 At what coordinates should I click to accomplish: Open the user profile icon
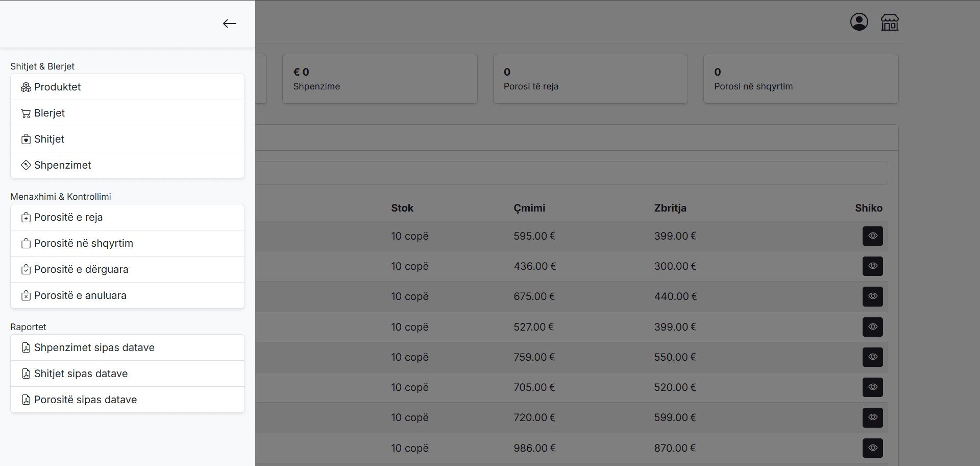click(859, 22)
